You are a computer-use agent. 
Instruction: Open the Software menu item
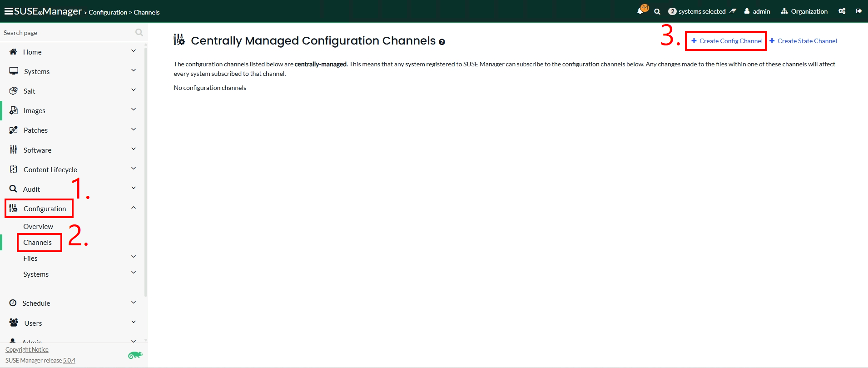(37, 150)
